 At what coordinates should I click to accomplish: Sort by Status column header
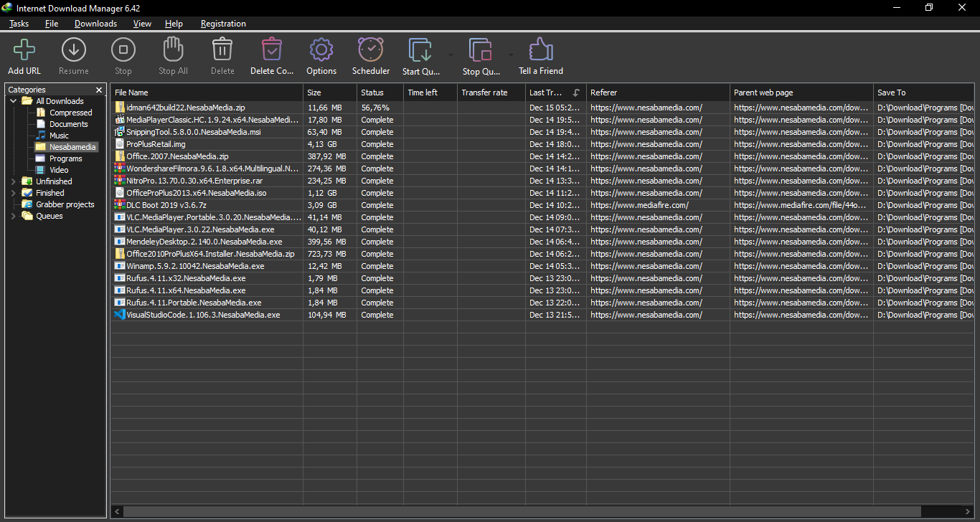click(380, 92)
